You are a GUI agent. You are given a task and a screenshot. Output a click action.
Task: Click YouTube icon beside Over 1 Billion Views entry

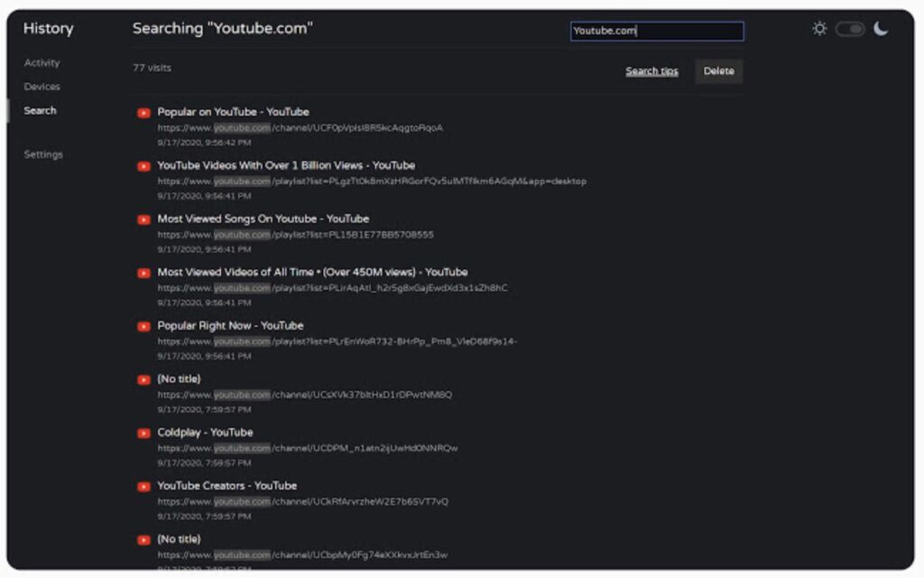click(143, 166)
